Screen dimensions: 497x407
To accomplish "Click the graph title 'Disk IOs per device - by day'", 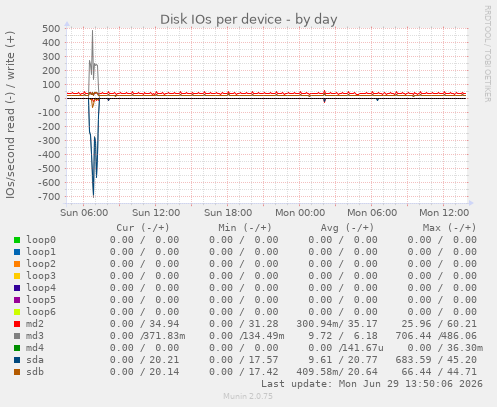I will point(249,19).
